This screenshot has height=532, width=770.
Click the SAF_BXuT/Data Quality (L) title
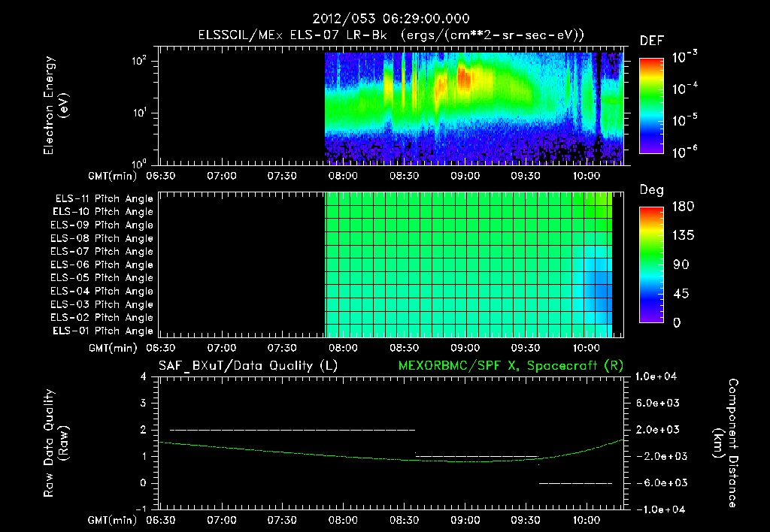point(248,366)
